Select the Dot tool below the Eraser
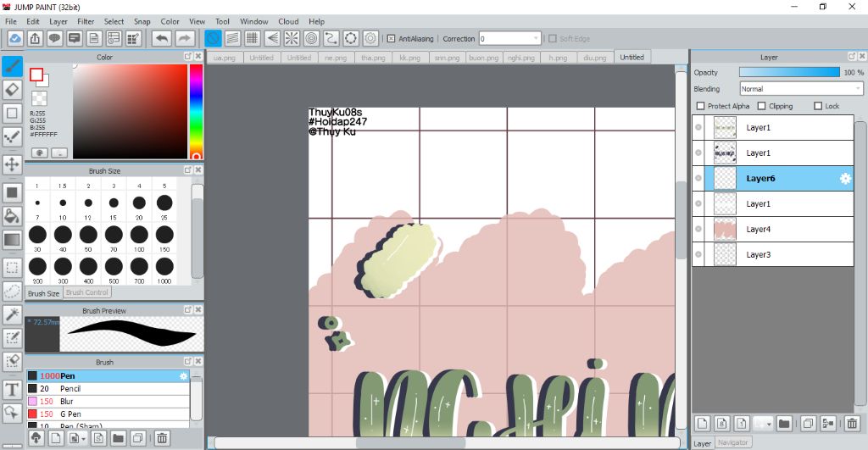 12,113
